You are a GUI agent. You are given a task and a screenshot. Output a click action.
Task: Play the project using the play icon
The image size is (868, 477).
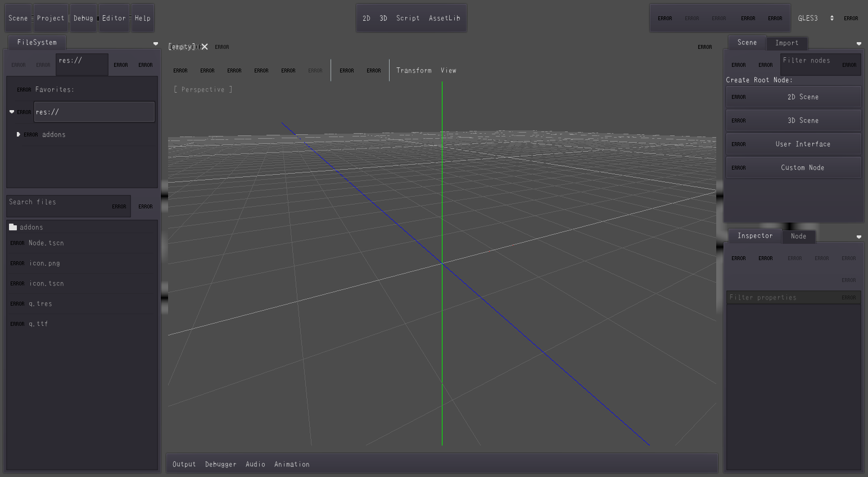[x=664, y=18]
